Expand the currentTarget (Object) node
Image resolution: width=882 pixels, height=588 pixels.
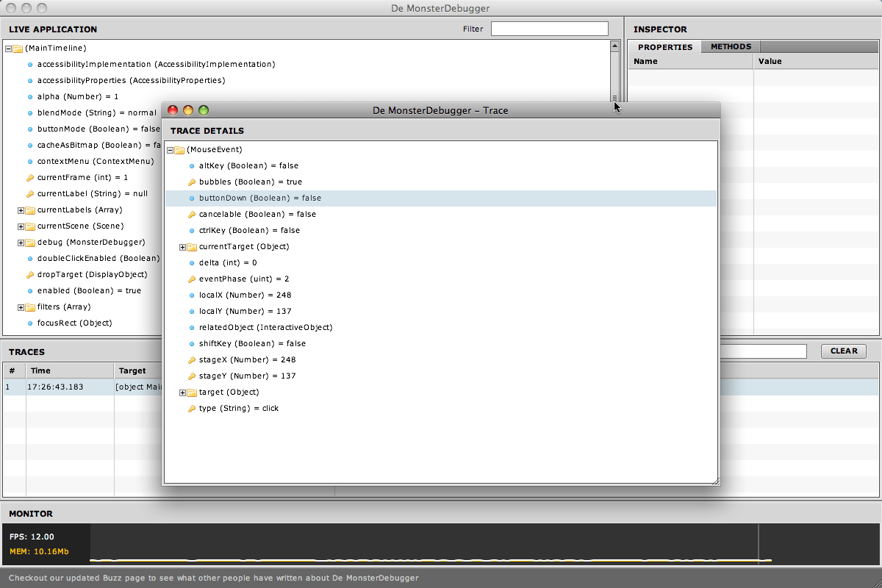pos(183,247)
